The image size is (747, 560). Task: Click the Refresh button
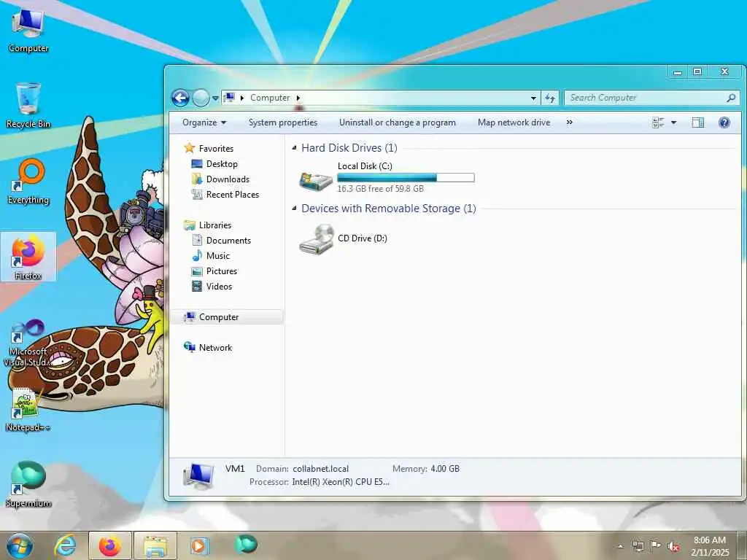tap(550, 98)
